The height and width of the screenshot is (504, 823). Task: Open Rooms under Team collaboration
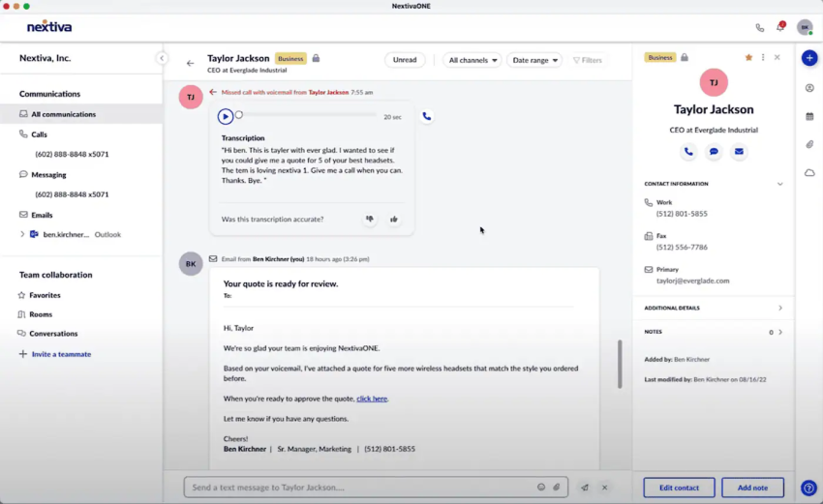[x=41, y=314]
